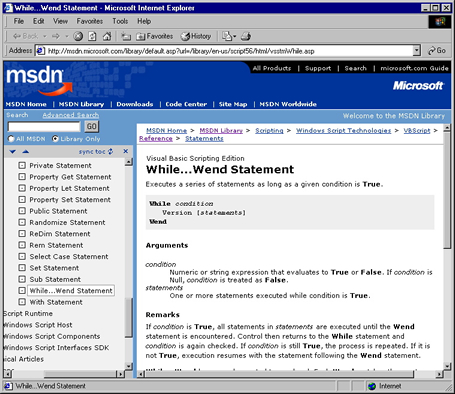Click the box icon beside Private Statement
The image size is (455, 394).
coord(22,165)
